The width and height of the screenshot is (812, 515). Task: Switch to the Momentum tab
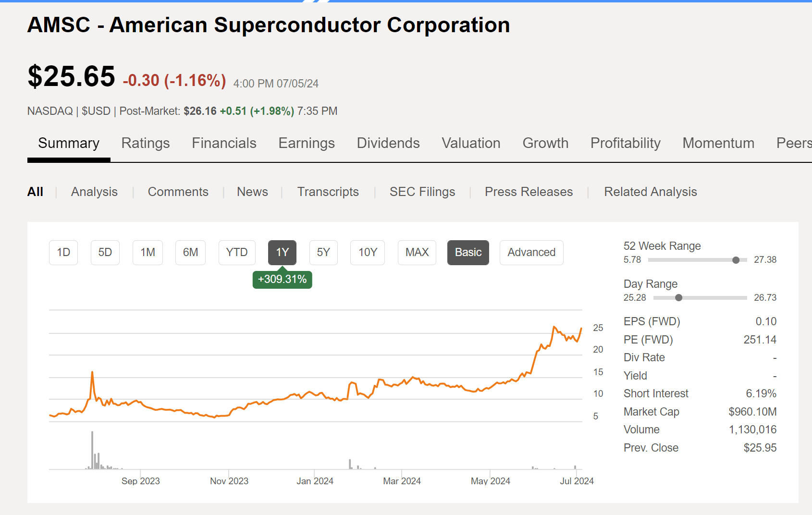718,143
